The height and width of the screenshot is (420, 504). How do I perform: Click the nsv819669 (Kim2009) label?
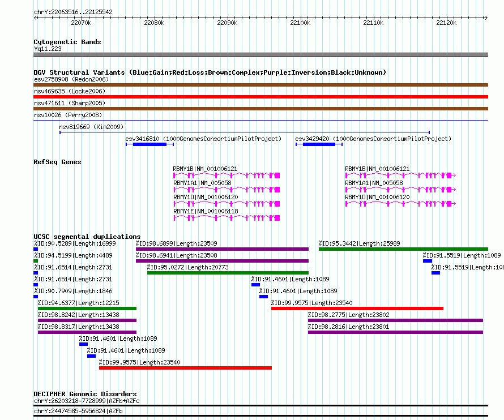(91, 127)
